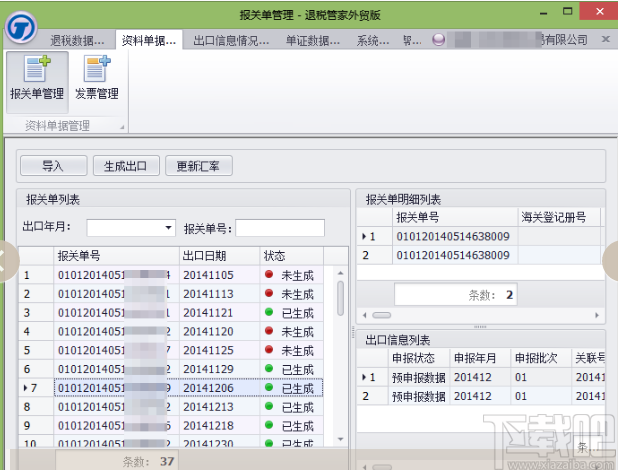Image resolution: width=618 pixels, height=470 pixels.
Task: Close the ribbon with the gray X icon
Action: pos(606,39)
